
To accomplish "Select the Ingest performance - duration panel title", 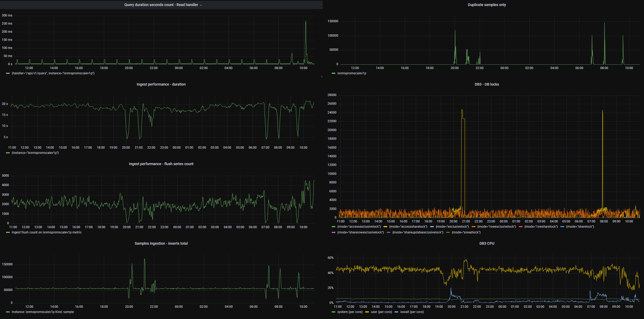I will click(161, 84).
